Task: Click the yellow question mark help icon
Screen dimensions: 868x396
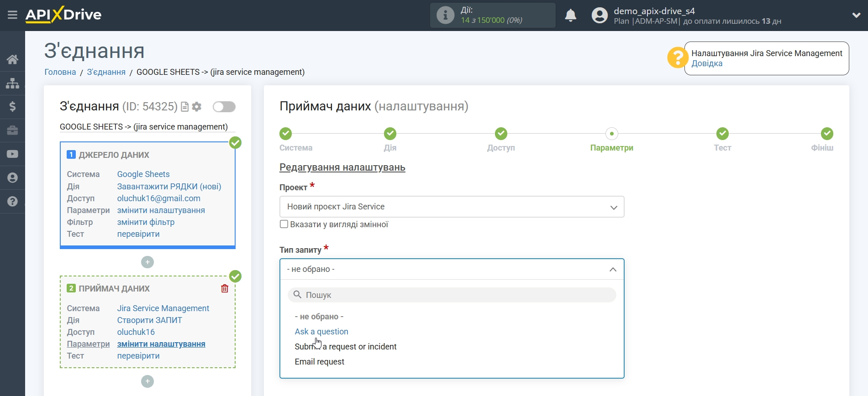Action: [677, 58]
